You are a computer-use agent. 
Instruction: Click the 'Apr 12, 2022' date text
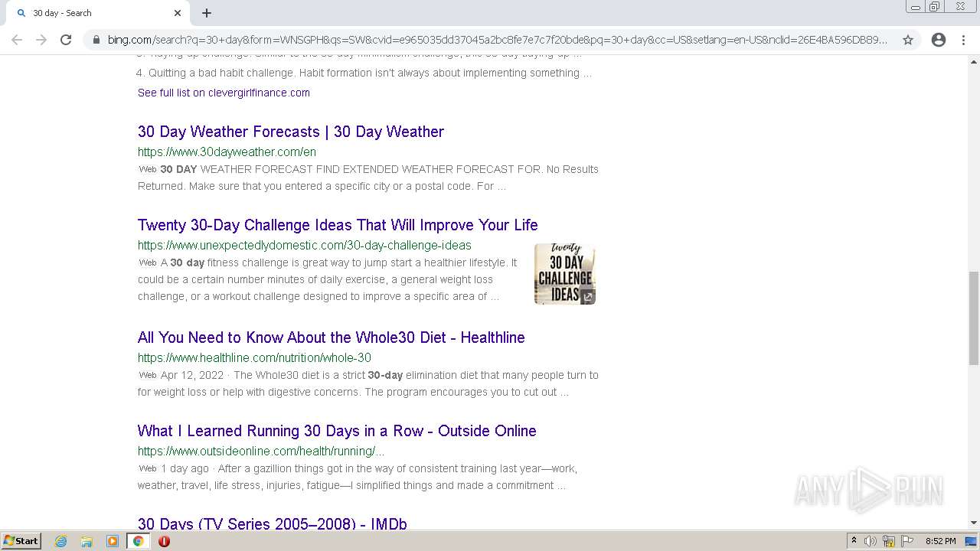[x=192, y=375]
